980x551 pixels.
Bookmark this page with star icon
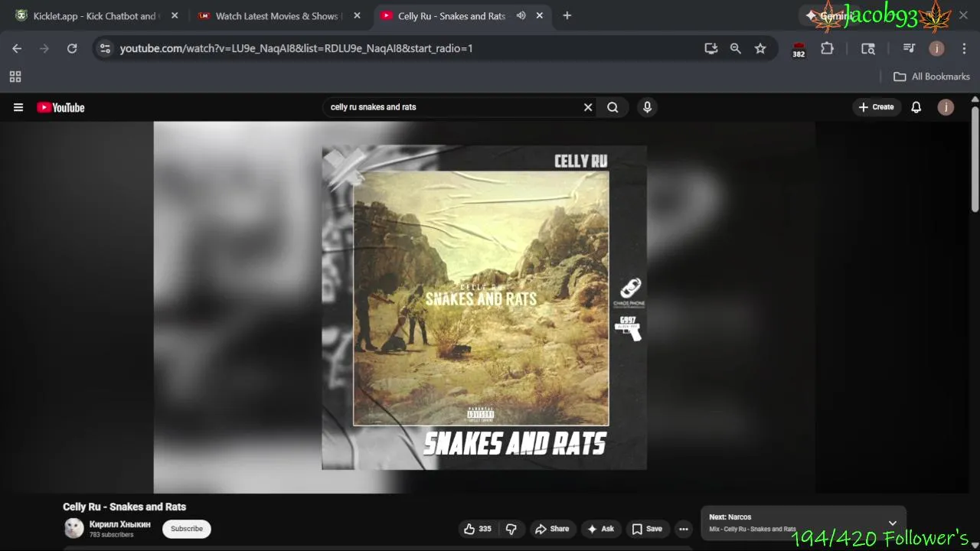(x=760, y=48)
